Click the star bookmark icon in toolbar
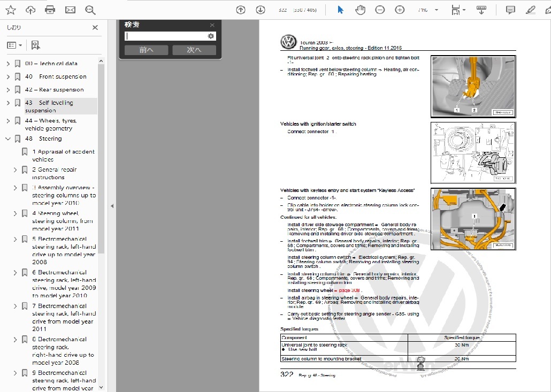This screenshot has width=551, height=392. [x=11, y=10]
